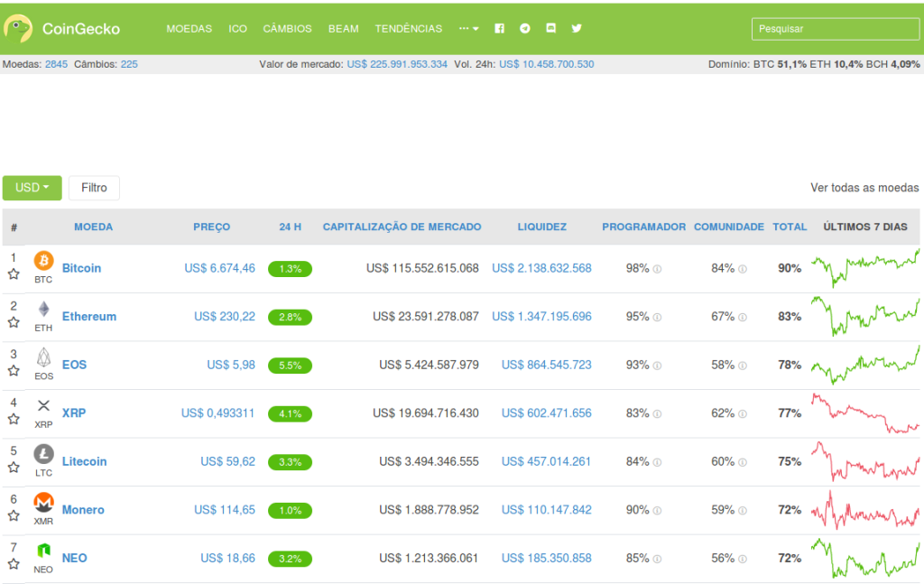The image size is (924, 584).
Task: Open the Litecoin coin link
Action: (x=84, y=461)
